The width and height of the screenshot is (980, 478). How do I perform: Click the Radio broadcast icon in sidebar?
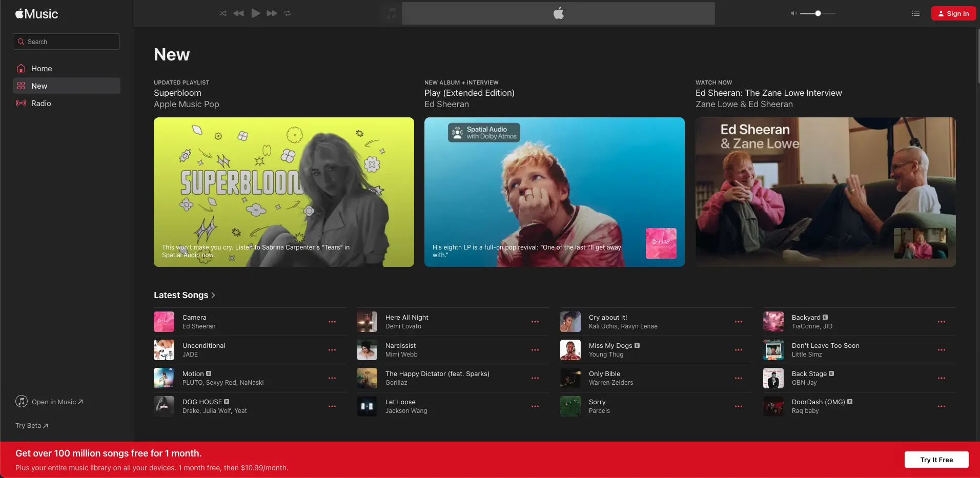(x=21, y=103)
